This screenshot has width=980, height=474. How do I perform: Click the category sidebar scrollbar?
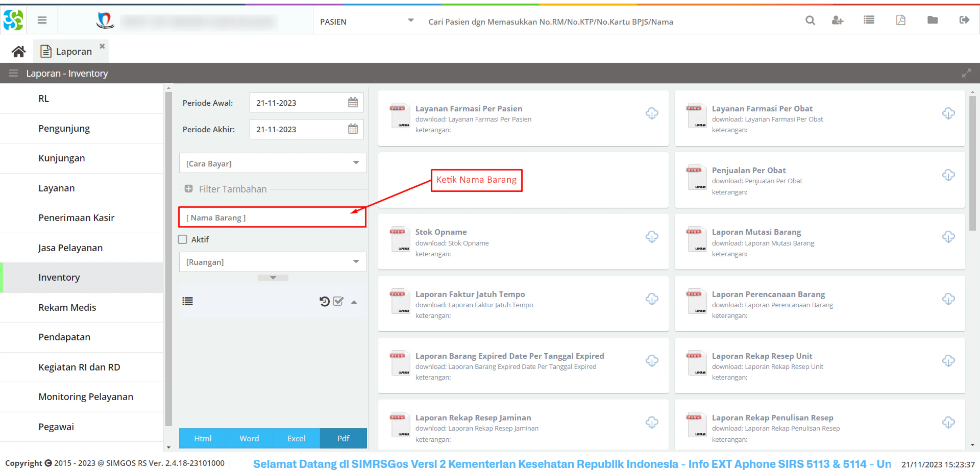[168, 258]
